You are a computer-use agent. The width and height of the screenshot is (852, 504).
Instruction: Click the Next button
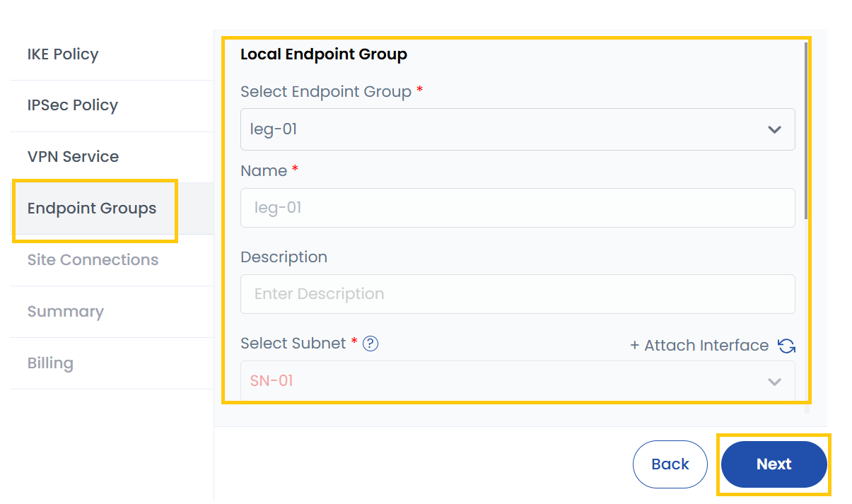(774, 464)
